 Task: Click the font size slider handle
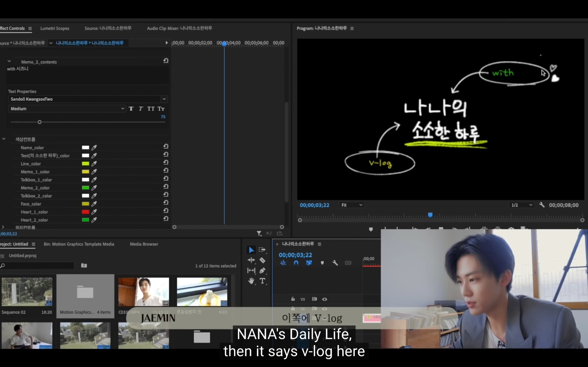(40, 122)
